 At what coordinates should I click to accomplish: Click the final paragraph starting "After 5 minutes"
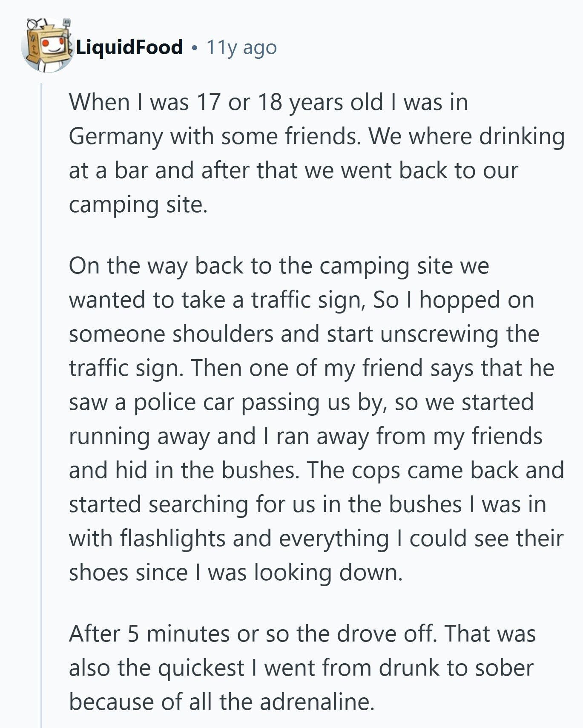(298, 668)
